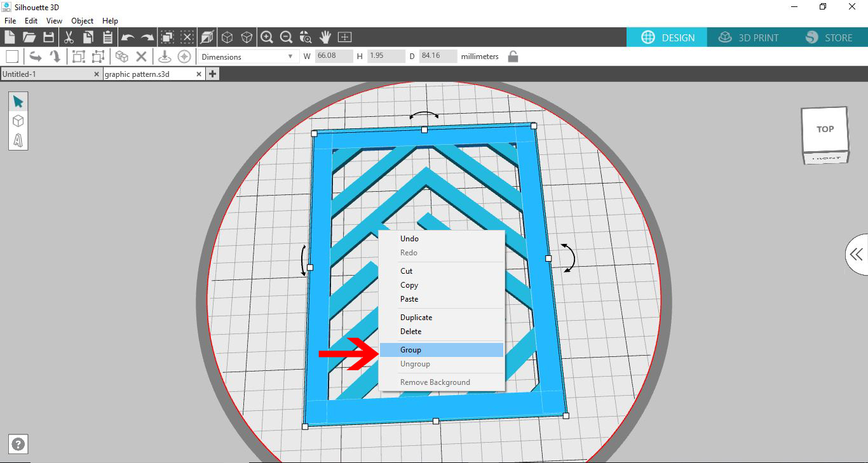Click the Flip Vertical arrow icon
The image size is (868, 463).
pyautogui.click(x=55, y=57)
